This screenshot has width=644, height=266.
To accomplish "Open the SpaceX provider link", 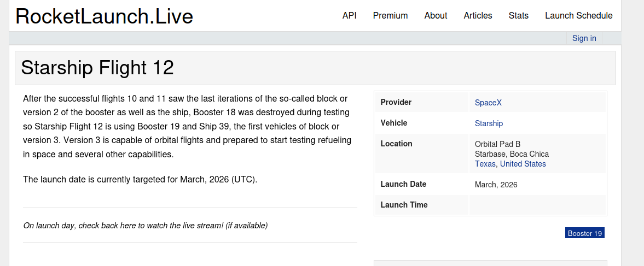I will 488,103.
